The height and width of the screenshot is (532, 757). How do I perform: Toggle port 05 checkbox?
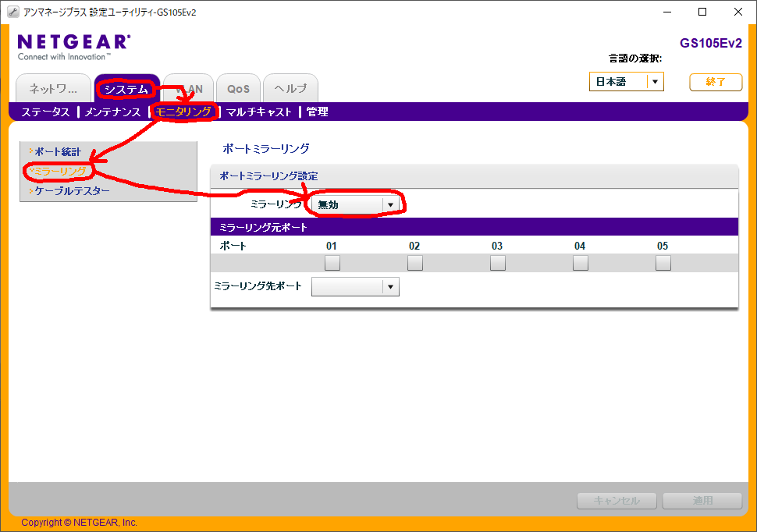[x=663, y=263]
